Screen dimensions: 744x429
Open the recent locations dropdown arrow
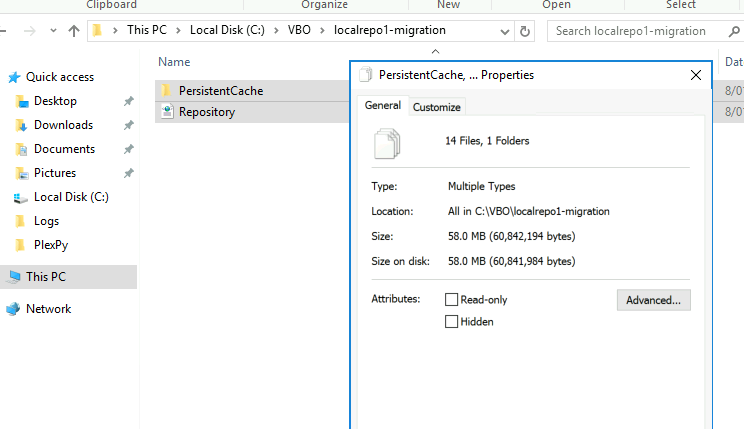pyautogui.click(x=53, y=31)
